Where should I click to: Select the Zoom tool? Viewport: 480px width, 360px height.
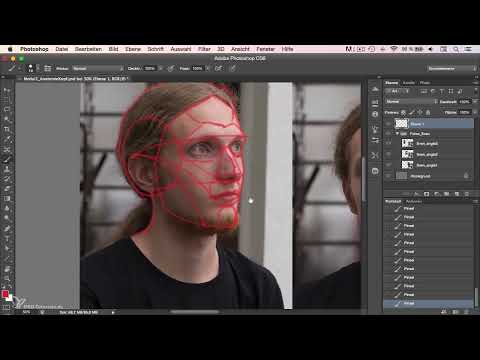point(7,278)
